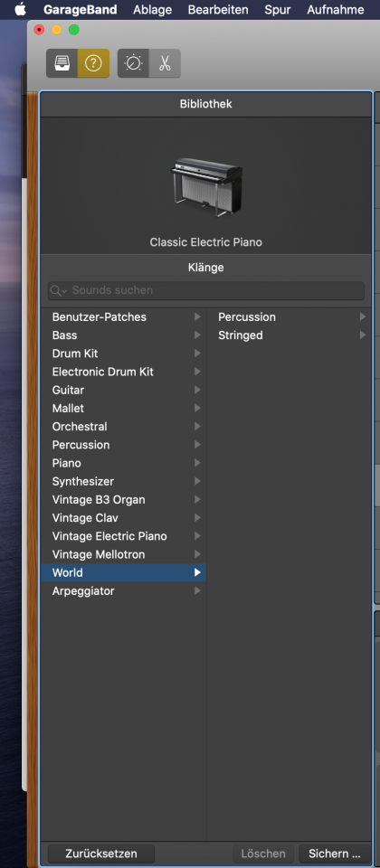Expand the Stringed subcategory arrow

tap(362, 335)
